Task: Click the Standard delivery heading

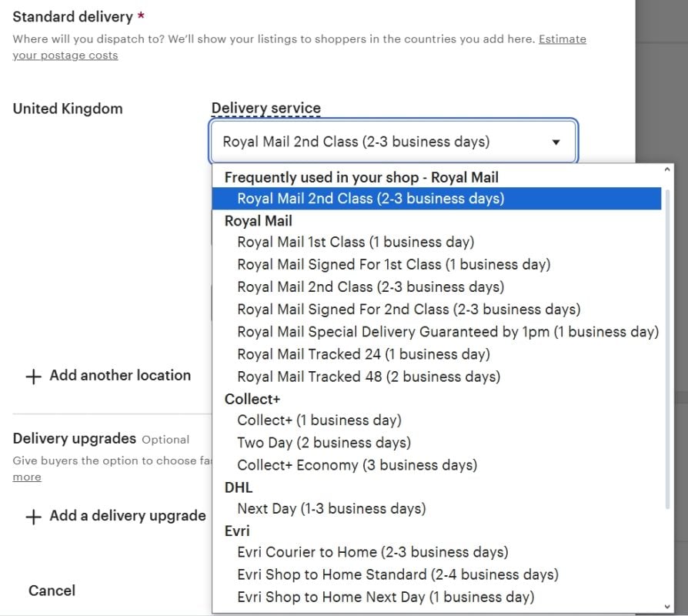Action: pyautogui.click(x=73, y=17)
